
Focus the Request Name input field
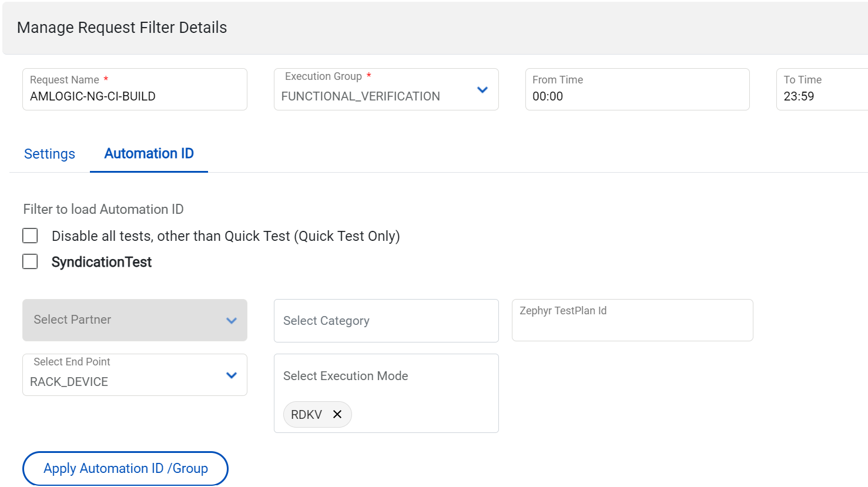coord(134,96)
